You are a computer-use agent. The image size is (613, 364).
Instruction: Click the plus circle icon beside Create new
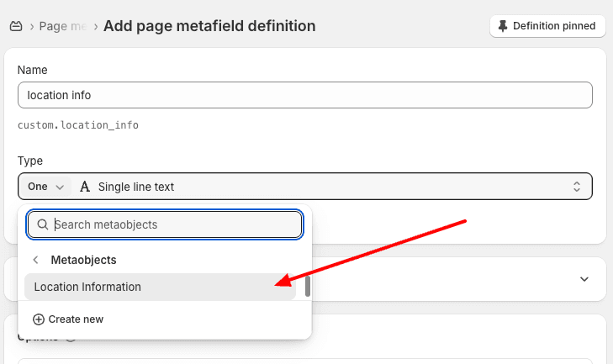[x=38, y=319]
